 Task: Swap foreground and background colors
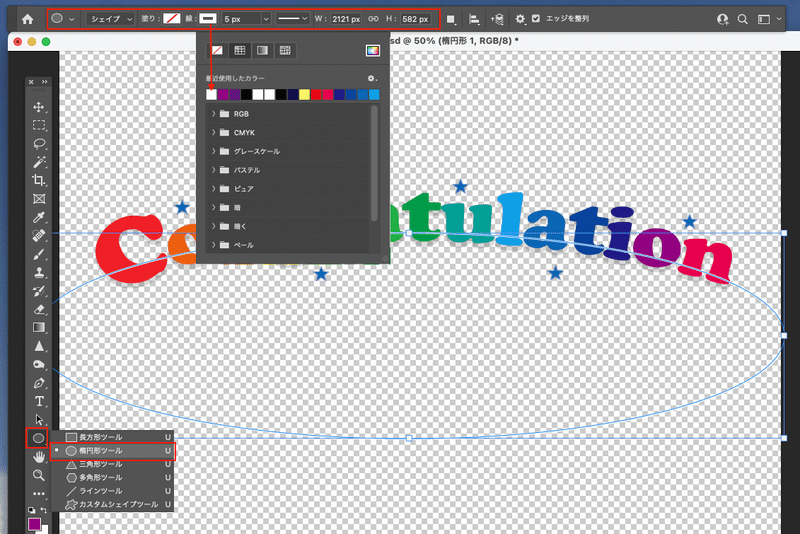click(44, 510)
